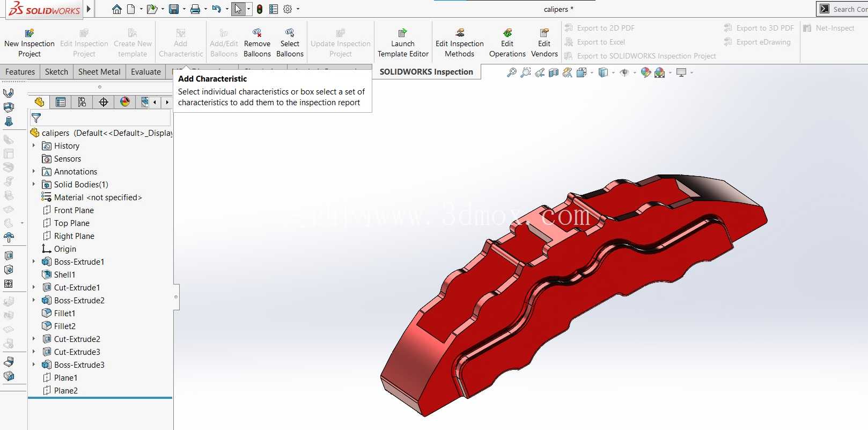This screenshot has width=868, height=430.
Task: Click Zoom to Fit in the view toolbar
Action: pyautogui.click(x=512, y=72)
